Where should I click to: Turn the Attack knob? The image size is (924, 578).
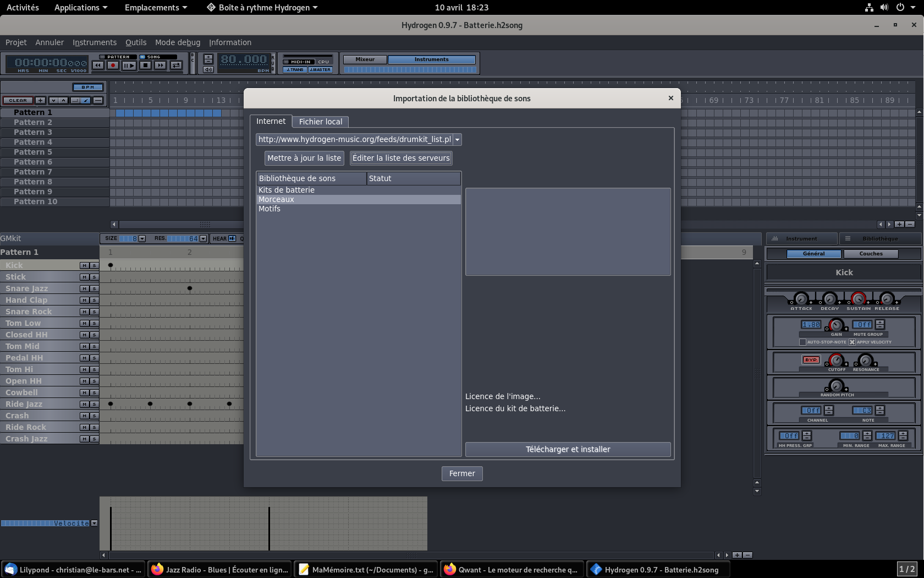tap(801, 299)
